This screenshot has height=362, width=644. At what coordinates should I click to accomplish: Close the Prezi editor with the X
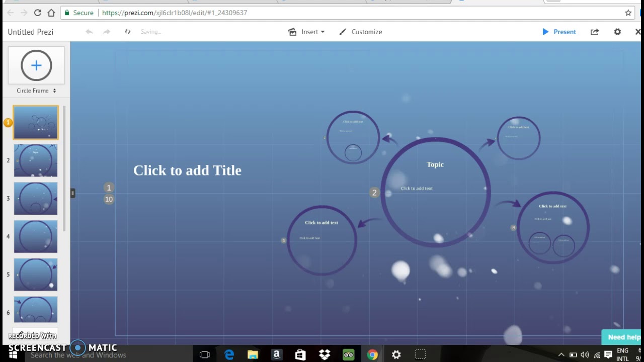tap(638, 32)
